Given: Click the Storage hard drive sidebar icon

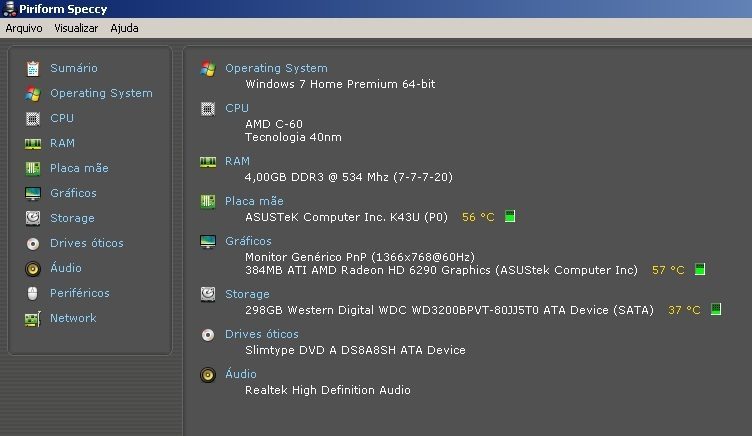Looking at the screenshot, I should tap(33, 218).
